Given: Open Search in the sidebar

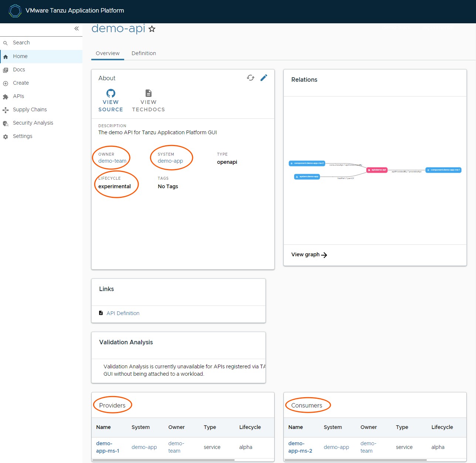Looking at the screenshot, I should [x=21, y=43].
